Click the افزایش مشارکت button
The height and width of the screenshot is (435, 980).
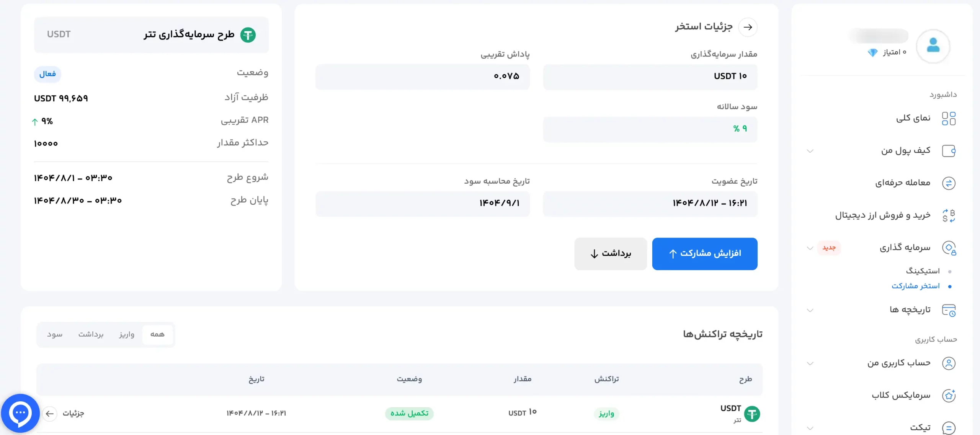pos(705,254)
